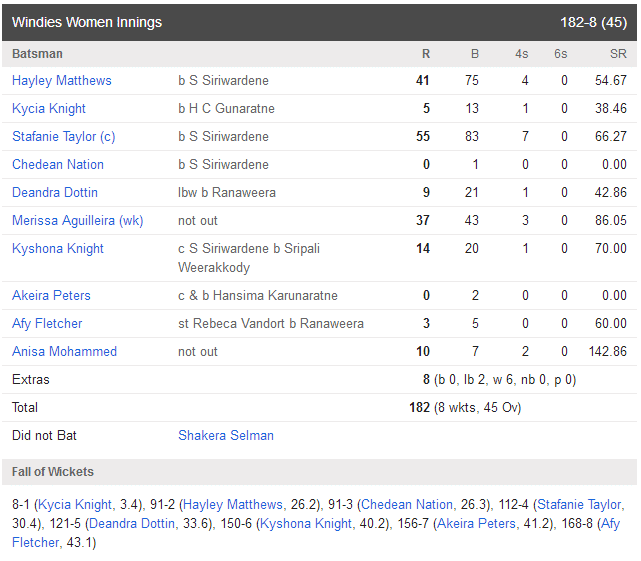Open Akeira Peters in Fall of Wickets
Screen dimensions: 641x561
click(476, 524)
